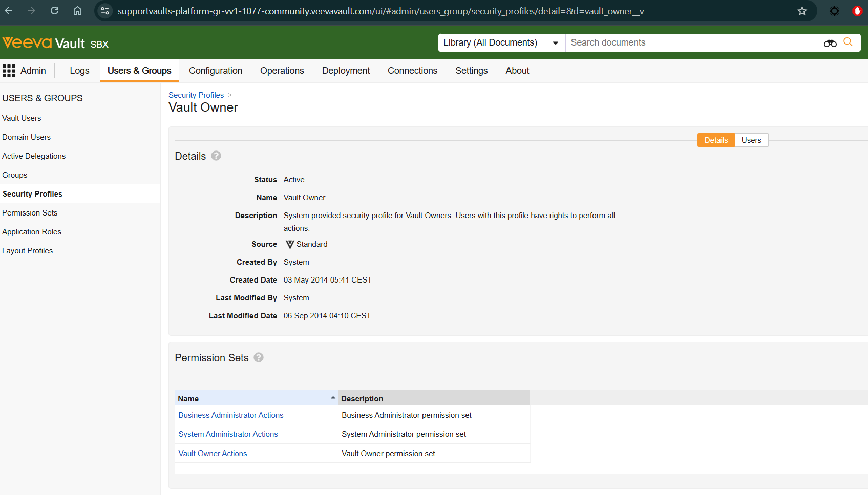Viewport: 868px width, 495px height.
Task: Open the Library (All Documents) dropdown
Action: coord(501,42)
